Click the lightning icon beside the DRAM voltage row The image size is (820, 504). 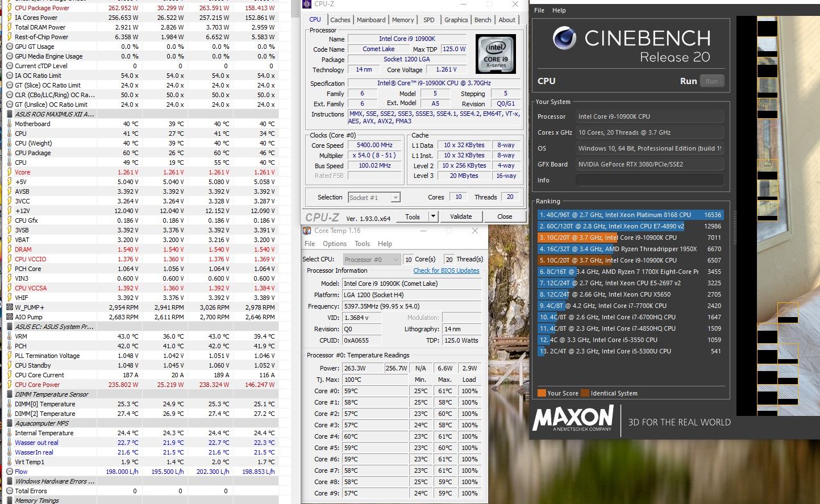click(9, 249)
